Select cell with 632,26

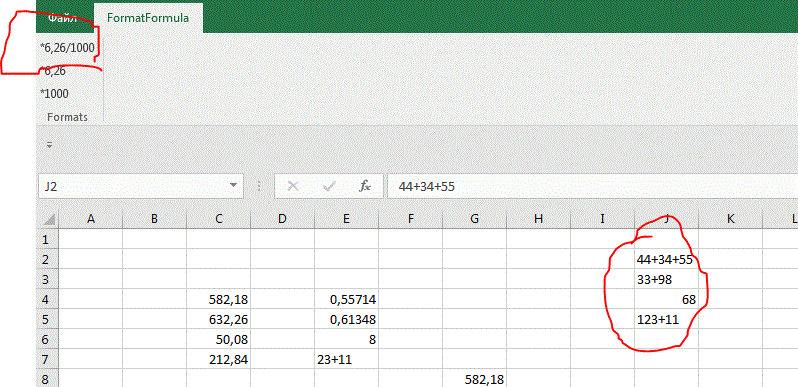tap(219, 319)
